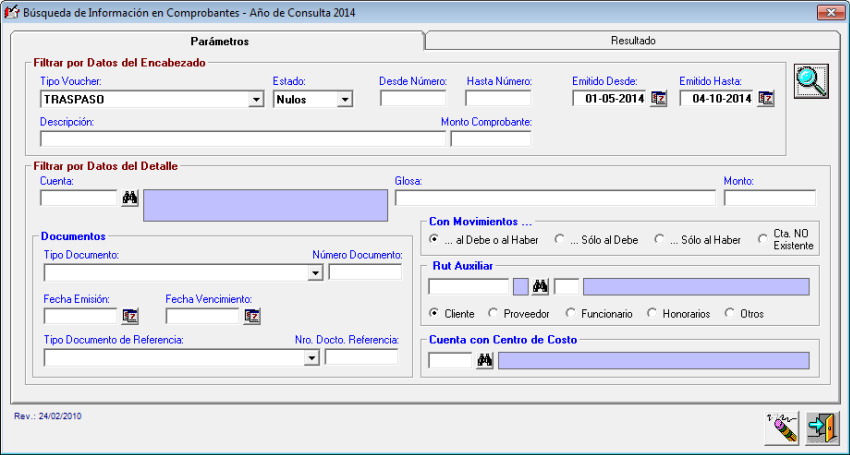Expand the Tipo Documento dropdown

click(x=315, y=273)
